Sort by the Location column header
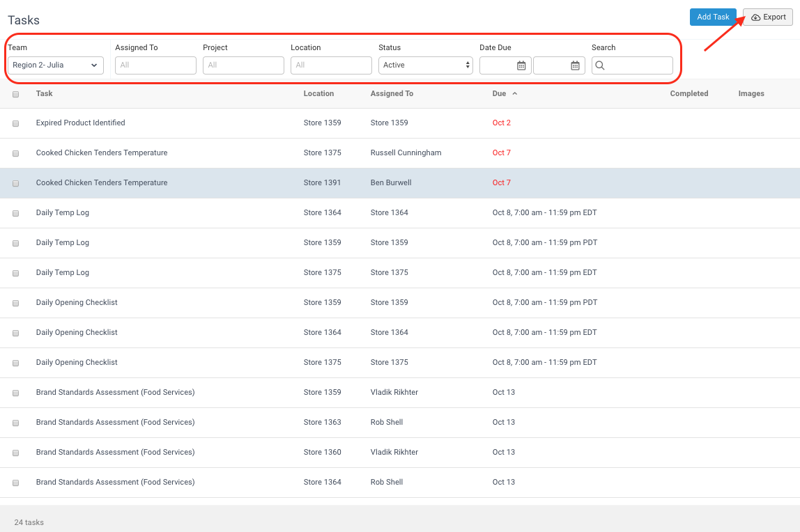The image size is (800, 532). coord(318,93)
